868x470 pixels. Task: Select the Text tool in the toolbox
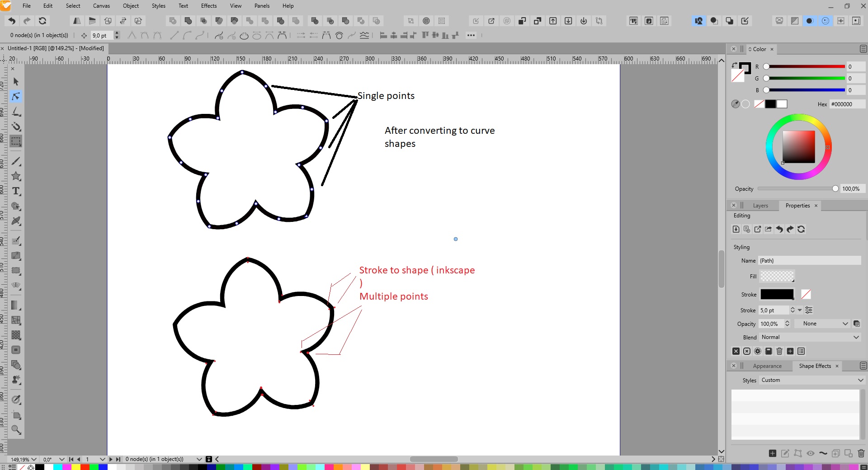coord(16,191)
